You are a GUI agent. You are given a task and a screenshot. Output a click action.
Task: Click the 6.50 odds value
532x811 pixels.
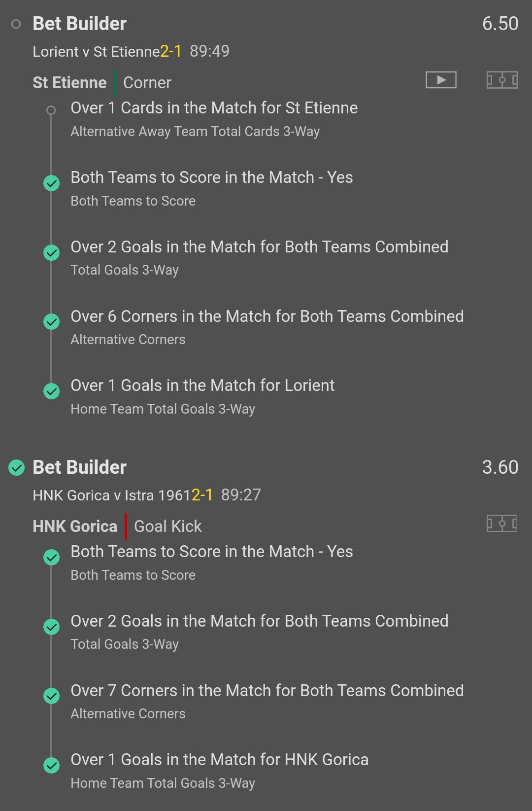point(499,24)
